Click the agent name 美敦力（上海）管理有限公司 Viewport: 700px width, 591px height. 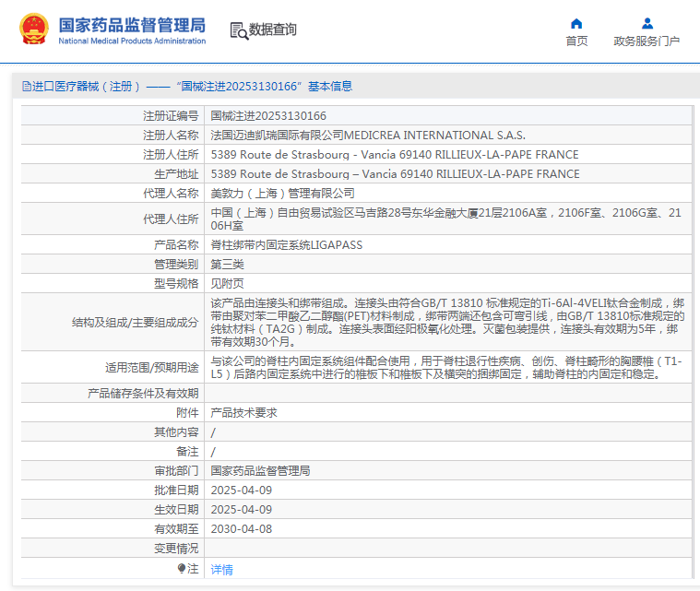coord(282,193)
